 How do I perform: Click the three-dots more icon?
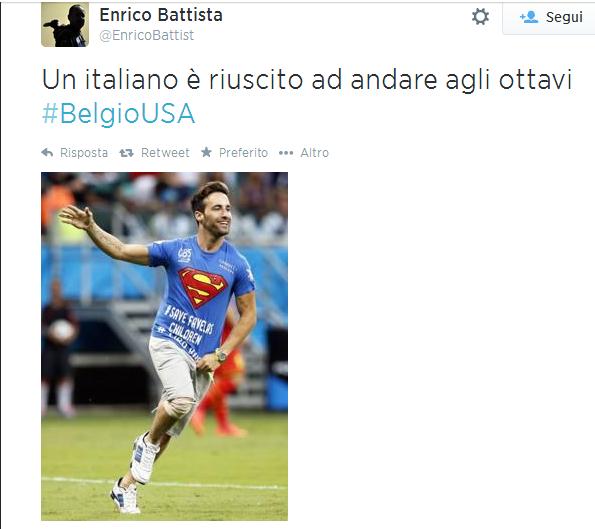(x=286, y=153)
